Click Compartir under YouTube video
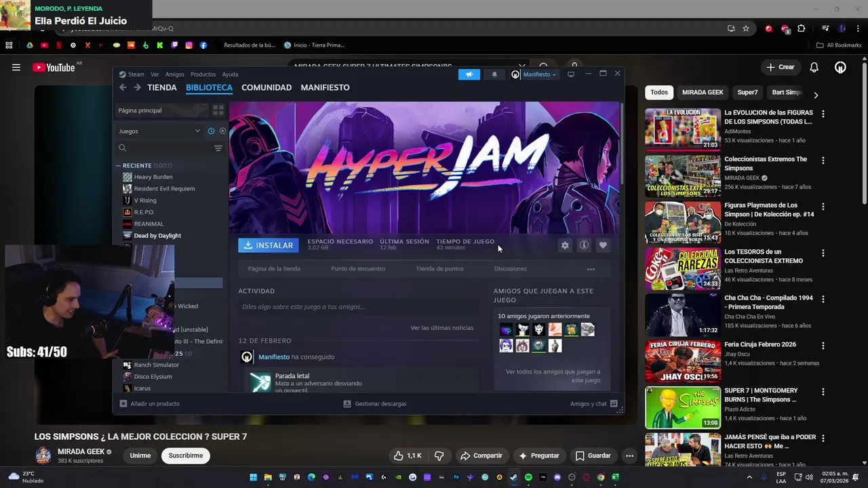 pos(481,456)
